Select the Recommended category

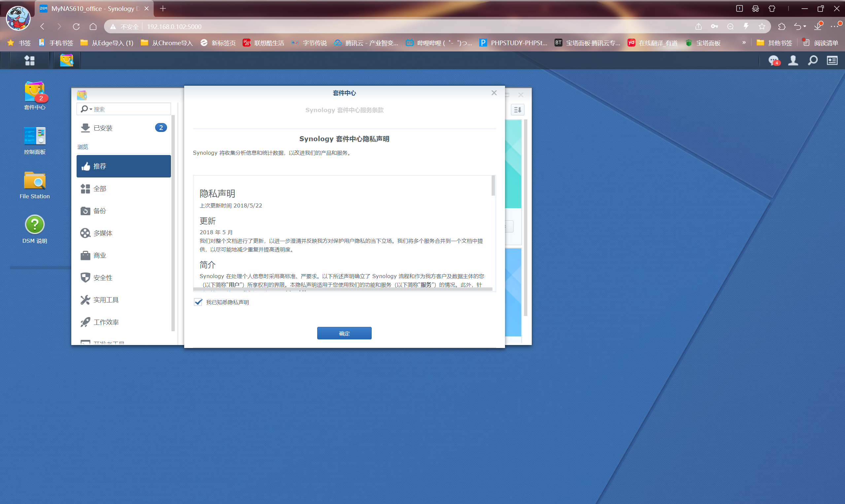tap(124, 166)
